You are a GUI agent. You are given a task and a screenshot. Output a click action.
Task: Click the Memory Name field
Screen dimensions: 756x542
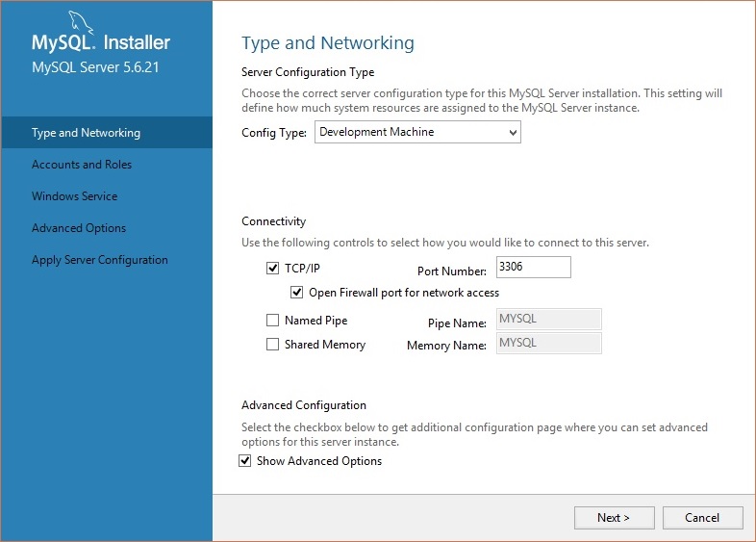coord(548,343)
